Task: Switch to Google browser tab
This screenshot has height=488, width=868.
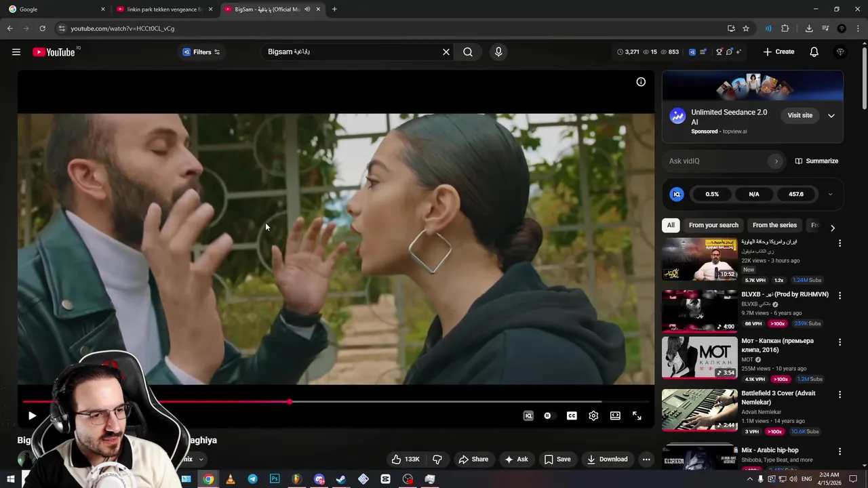Action: (56, 9)
